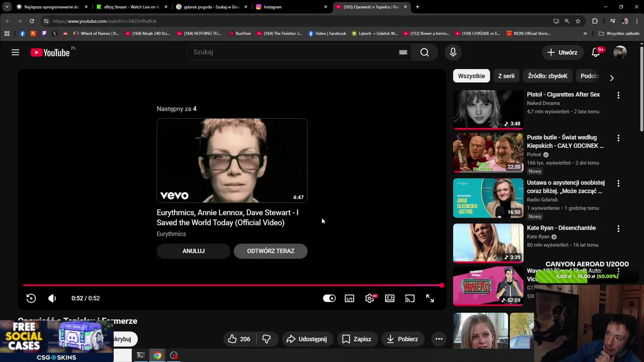Open the account avatar menu
This screenshot has width=644, height=362.
tap(620, 52)
